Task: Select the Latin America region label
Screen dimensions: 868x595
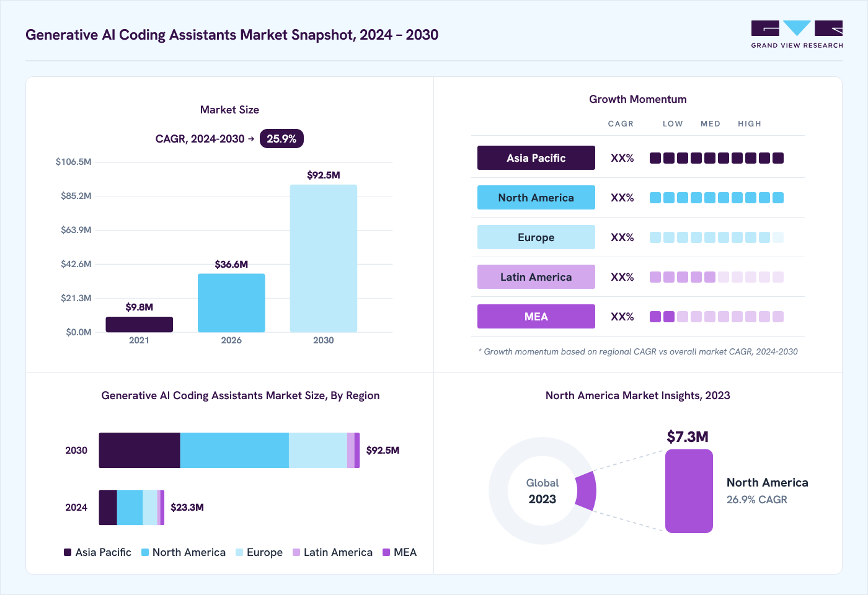Action: coord(536,277)
